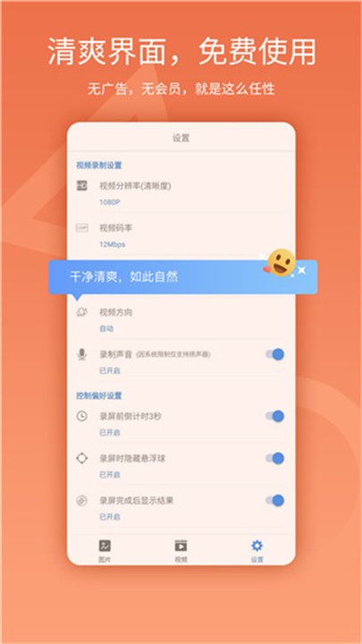Tap the video bitrate icon
Image resolution: width=362 pixels, height=644 pixels.
82,228
